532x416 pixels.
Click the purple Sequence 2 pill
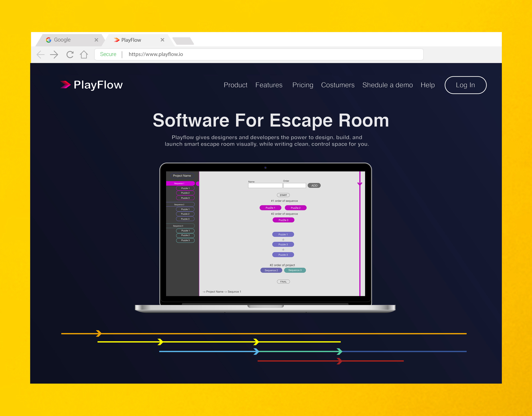point(271,270)
